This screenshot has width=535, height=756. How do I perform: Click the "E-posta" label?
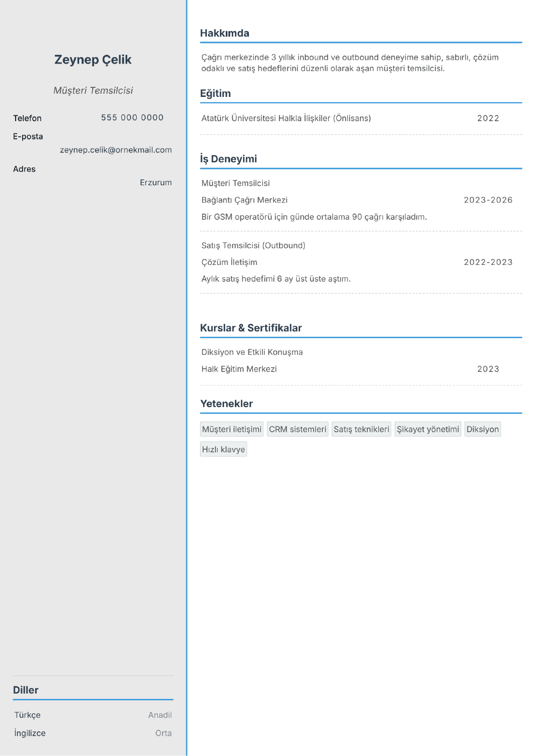pos(28,137)
